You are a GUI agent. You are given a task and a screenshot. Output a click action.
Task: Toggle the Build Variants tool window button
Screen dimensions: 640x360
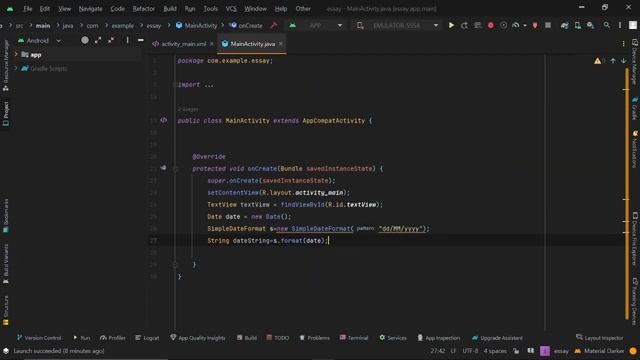[x=6, y=264]
